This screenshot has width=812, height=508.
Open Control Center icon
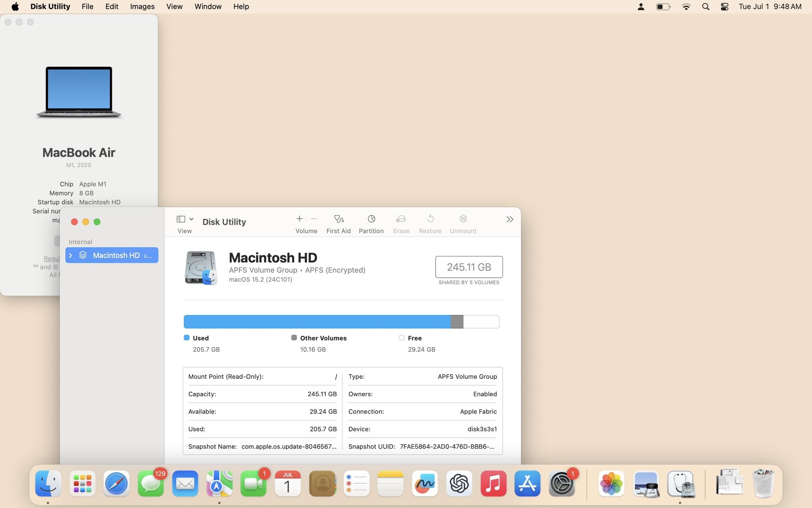click(x=724, y=6)
